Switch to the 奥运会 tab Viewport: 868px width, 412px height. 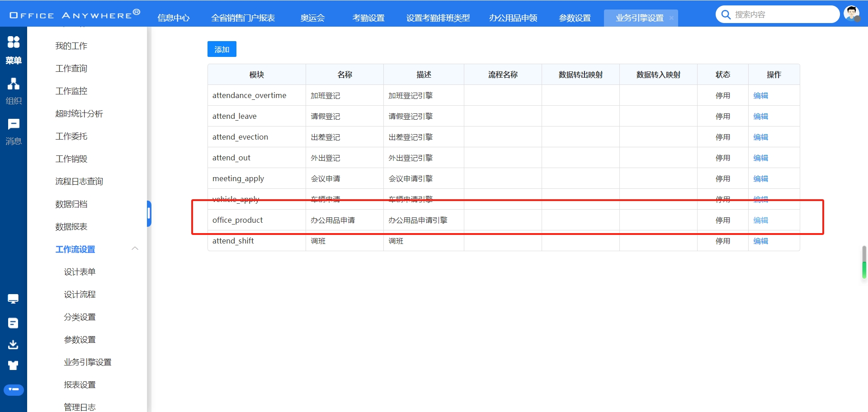tap(313, 18)
